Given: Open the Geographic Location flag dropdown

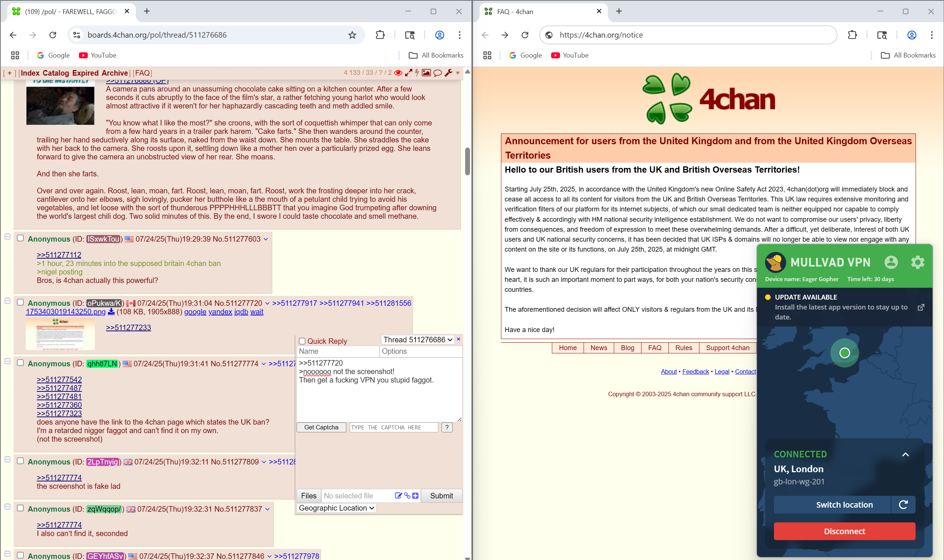Looking at the screenshot, I should (336, 508).
